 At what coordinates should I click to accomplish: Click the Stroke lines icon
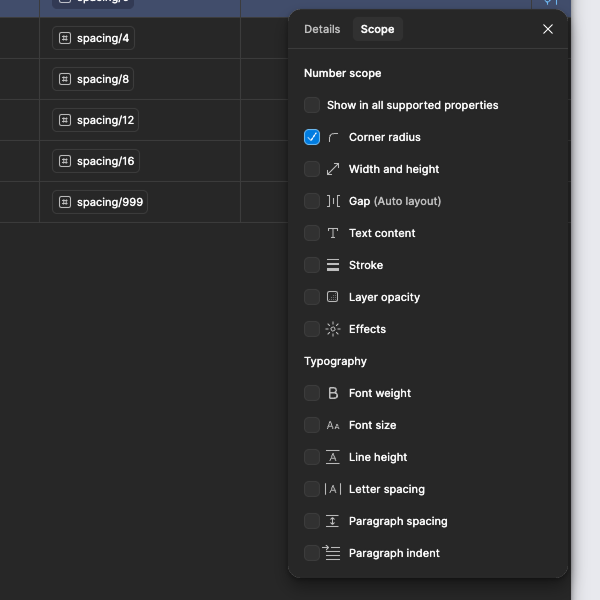coord(333,265)
